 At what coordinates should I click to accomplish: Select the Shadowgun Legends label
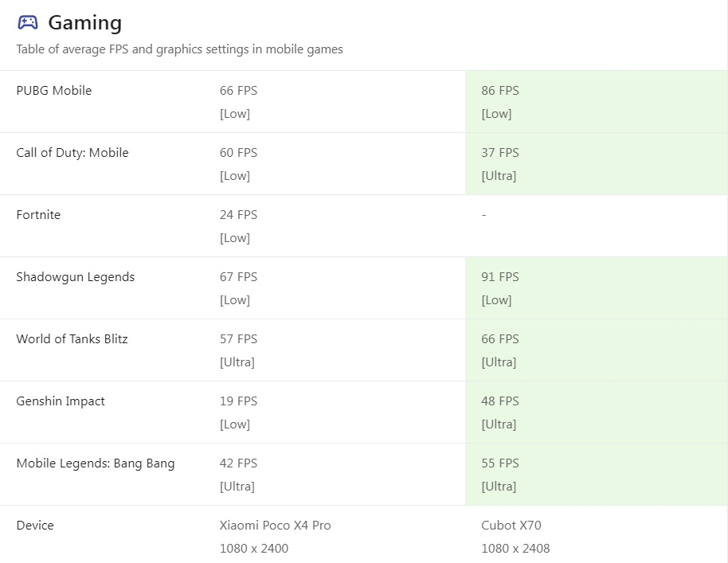point(75,277)
